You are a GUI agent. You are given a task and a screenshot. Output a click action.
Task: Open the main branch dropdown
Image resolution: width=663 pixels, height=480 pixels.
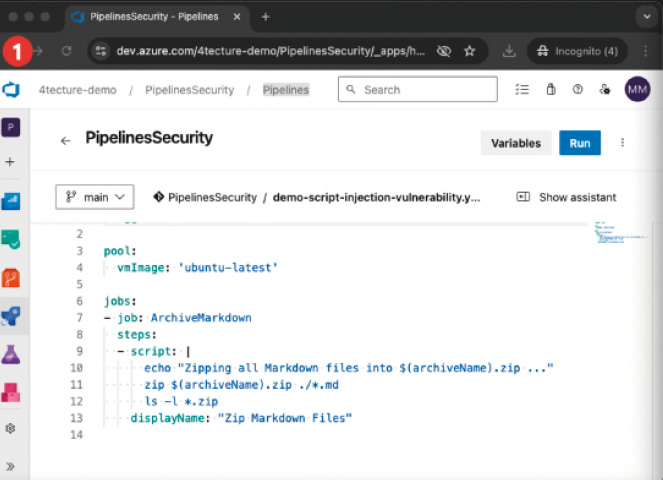click(95, 197)
